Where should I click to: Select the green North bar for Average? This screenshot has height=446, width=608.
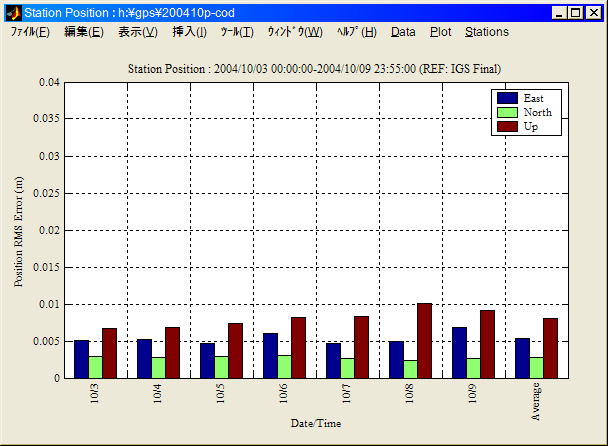click(536, 368)
